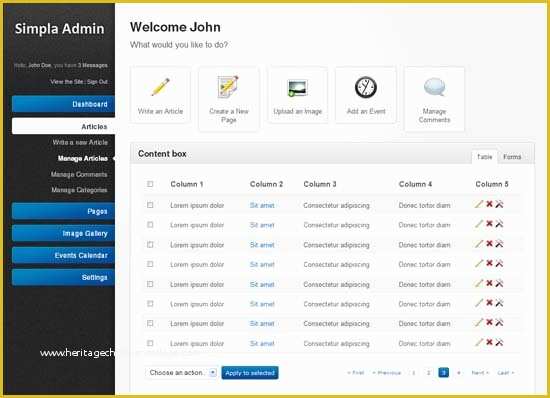Check the fourth table row checkbox
This screenshot has width=550, height=398.
coord(150,264)
